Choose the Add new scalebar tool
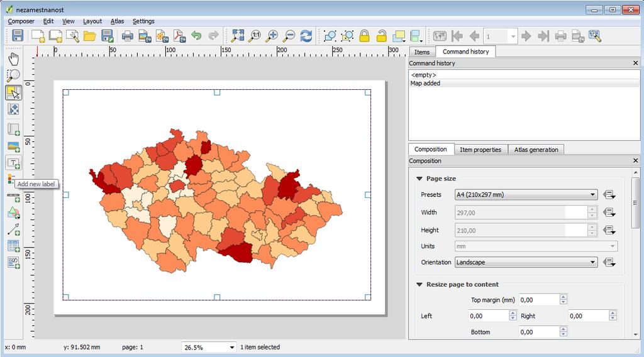 (14, 198)
